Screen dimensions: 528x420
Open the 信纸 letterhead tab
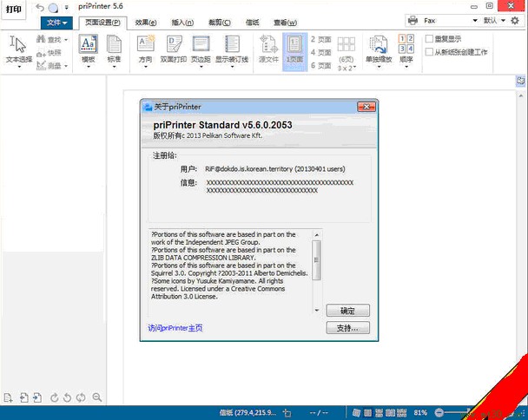pos(252,23)
